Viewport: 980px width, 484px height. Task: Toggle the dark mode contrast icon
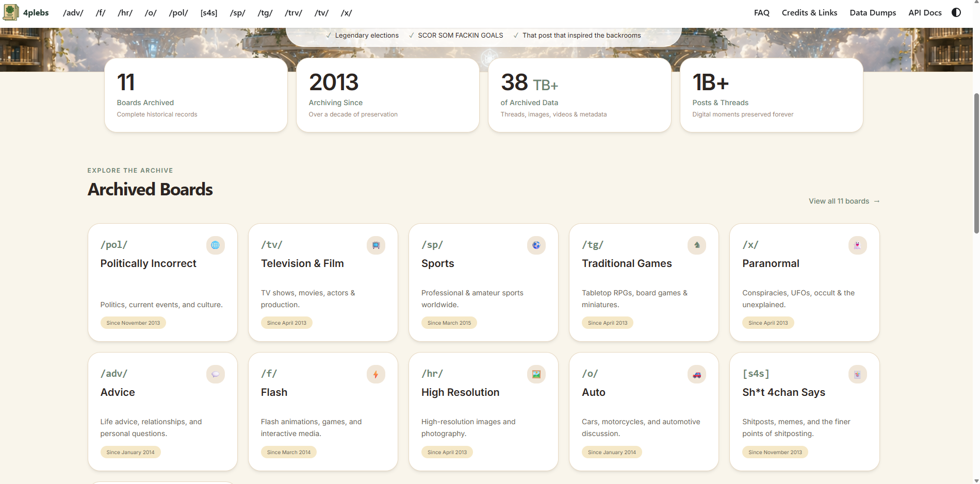(956, 12)
